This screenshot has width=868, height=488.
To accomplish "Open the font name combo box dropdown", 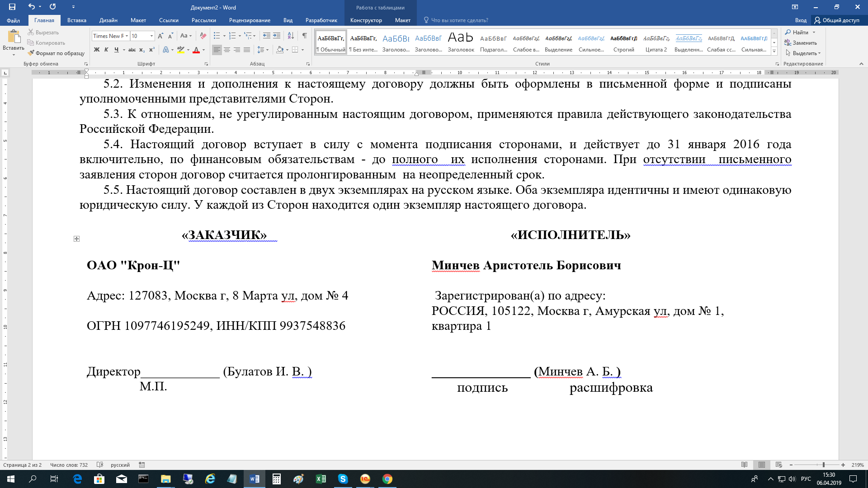I will [x=127, y=36].
